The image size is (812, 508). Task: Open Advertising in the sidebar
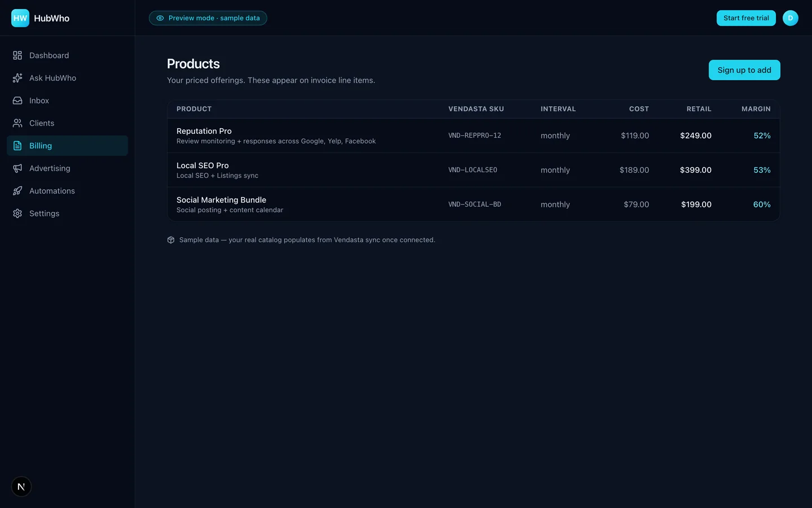[x=68, y=168]
